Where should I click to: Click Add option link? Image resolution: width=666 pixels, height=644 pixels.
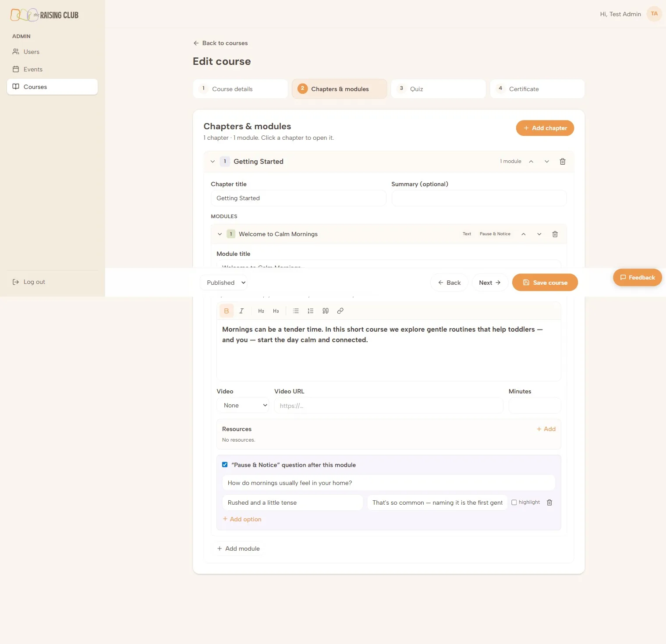tap(242, 519)
